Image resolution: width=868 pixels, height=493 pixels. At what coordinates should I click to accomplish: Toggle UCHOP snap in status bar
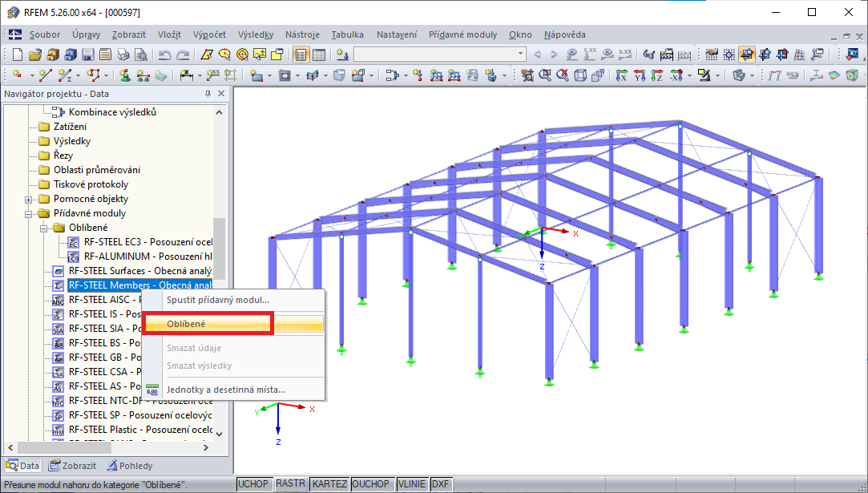(x=254, y=484)
